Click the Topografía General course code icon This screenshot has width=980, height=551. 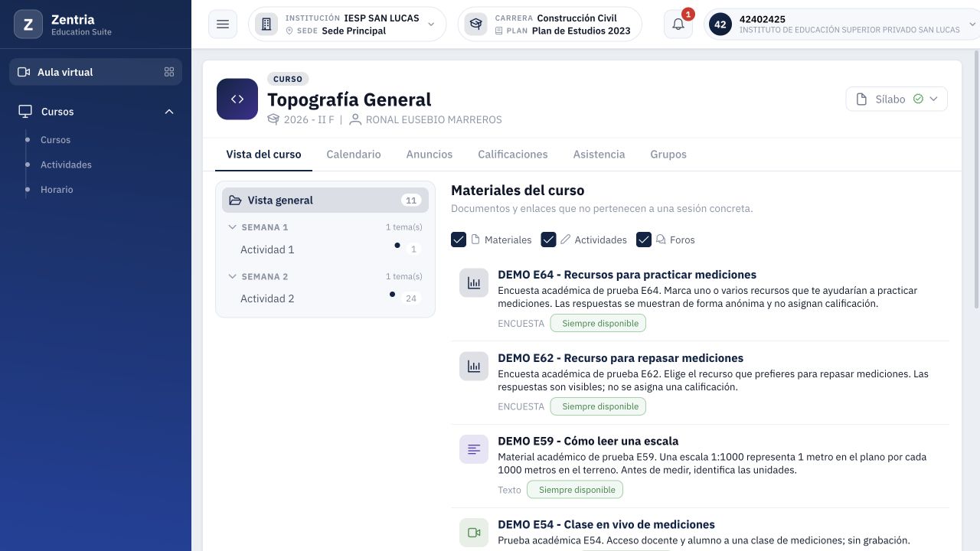(237, 99)
